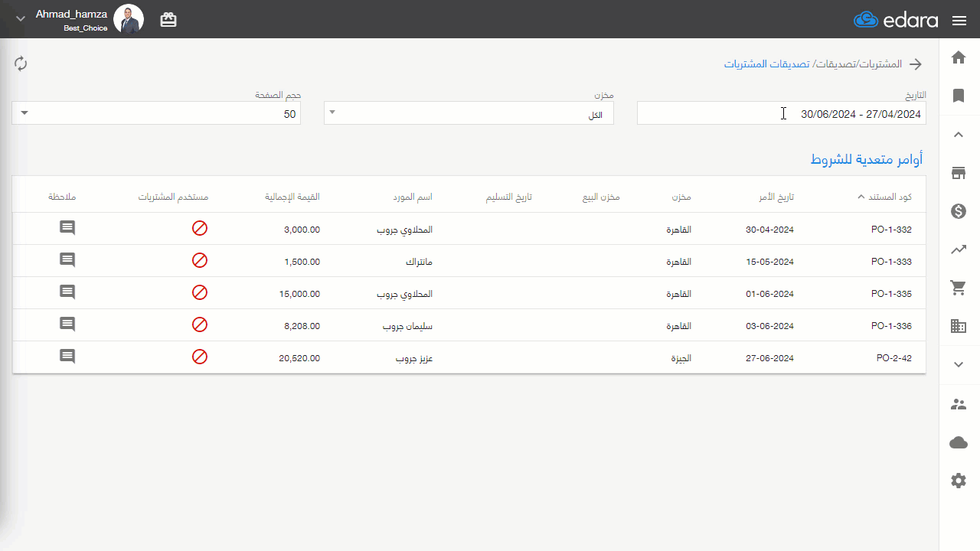This screenshot has width=980, height=551.
Task: Open the bookmarks sidebar icon
Action: pos(959,96)
